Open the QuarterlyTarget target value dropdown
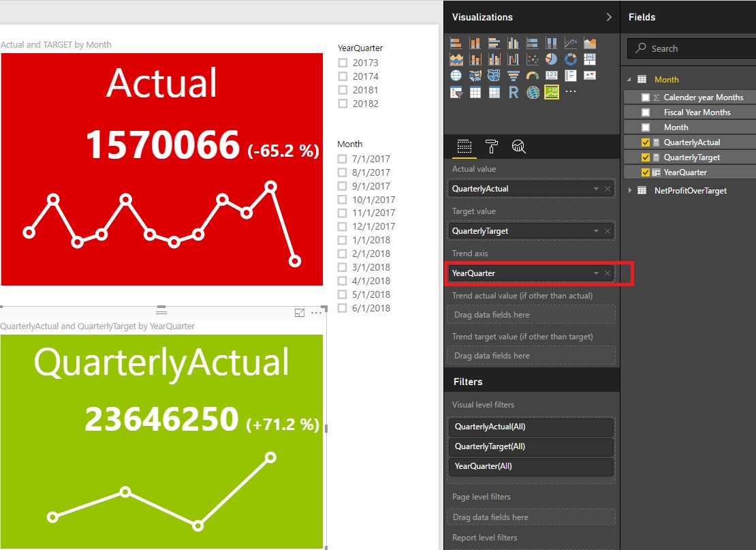756x550 pixels. coord(596,231)
